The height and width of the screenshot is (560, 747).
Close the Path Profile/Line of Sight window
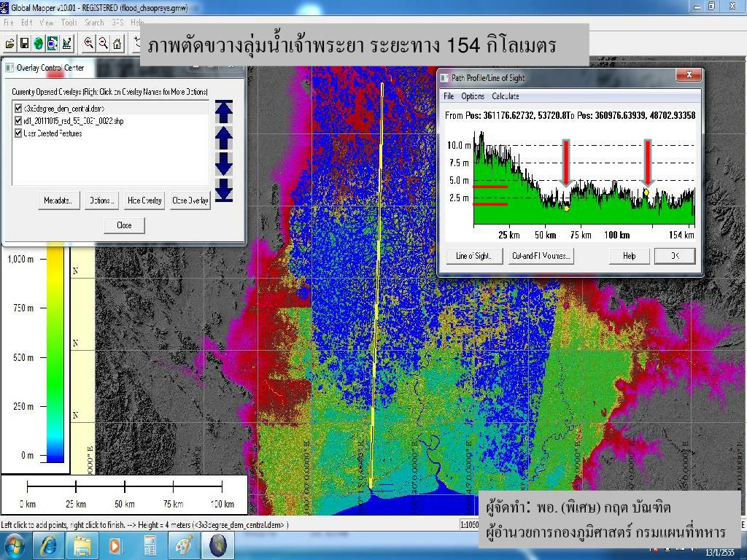689,75
